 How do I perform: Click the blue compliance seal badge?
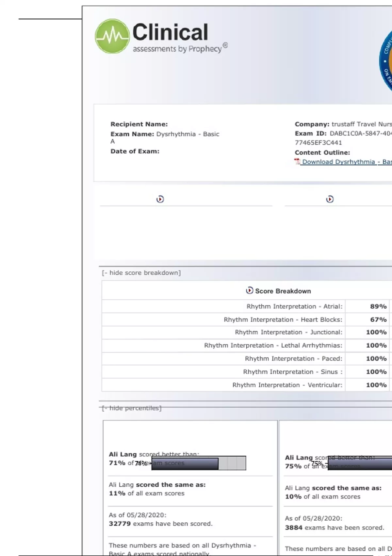386,61
